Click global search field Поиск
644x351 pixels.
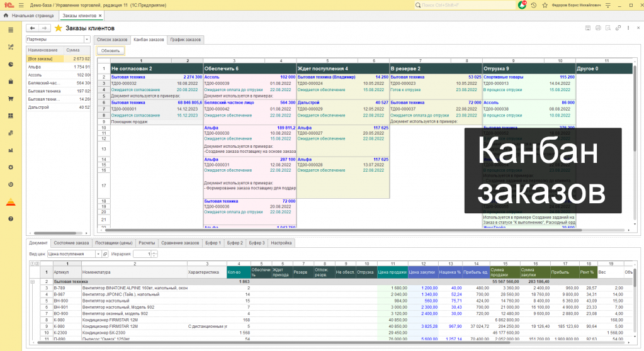(465, 5)
